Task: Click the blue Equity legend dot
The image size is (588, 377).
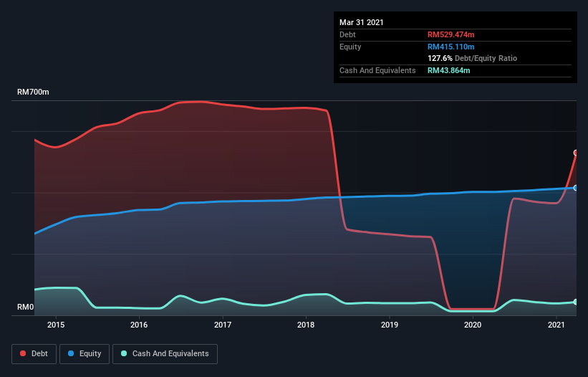Action: pyautogui.click(x=71, y=353)
